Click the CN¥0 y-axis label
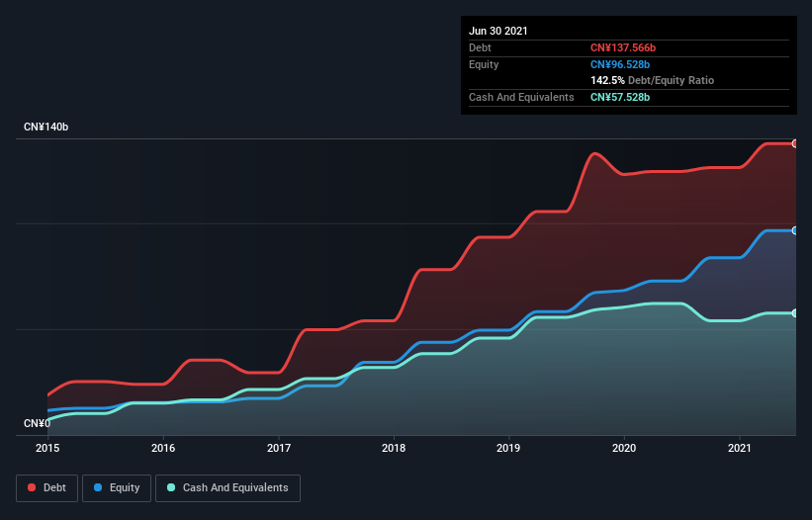 (x=37, y=423)
